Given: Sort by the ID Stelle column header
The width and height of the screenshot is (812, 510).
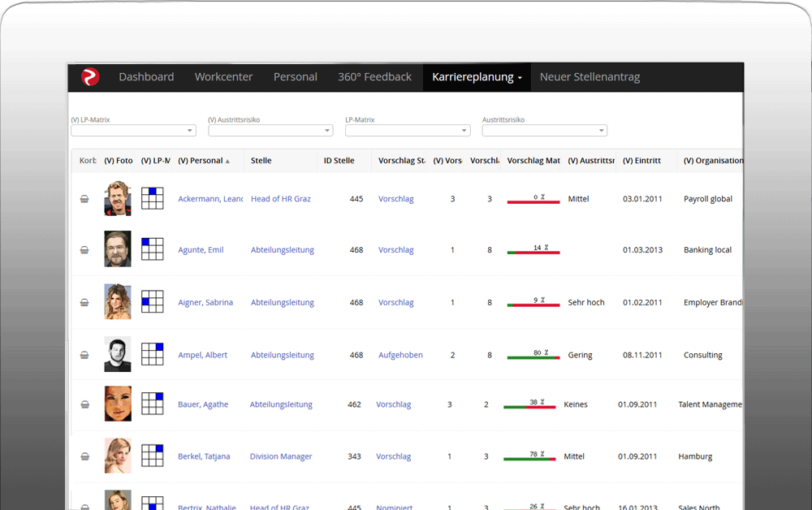Looking at the screenshot, I should point(339,161).
